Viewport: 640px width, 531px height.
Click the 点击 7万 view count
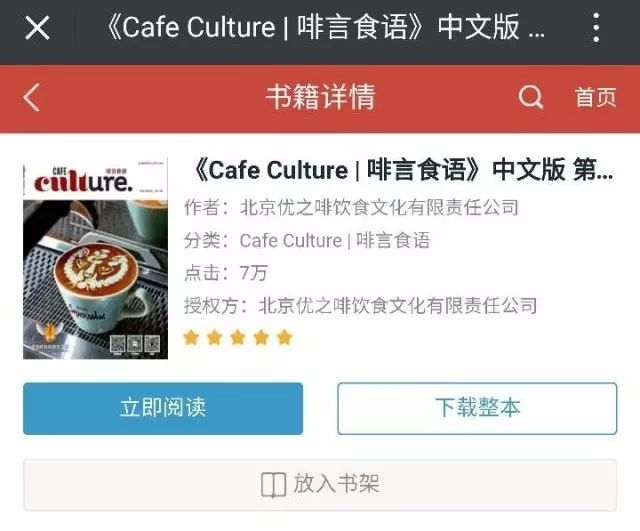pos(226,273)
